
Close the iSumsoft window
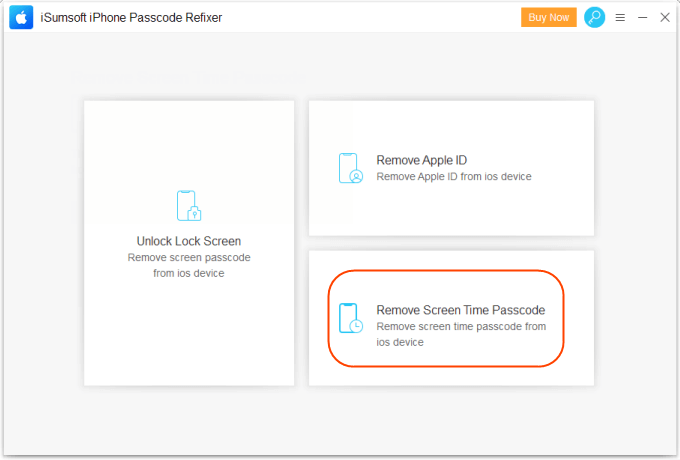click(665, 17)
